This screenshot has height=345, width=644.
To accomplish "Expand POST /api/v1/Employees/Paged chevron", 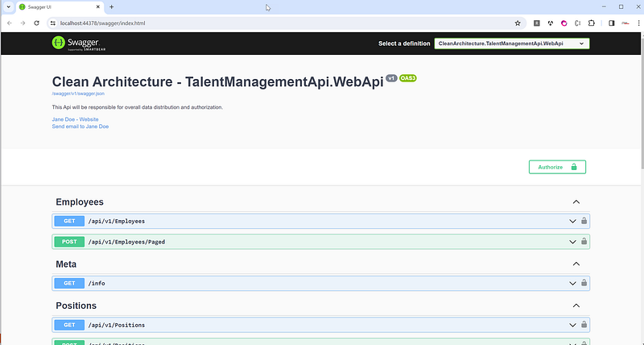I will [x=572, y=242].
